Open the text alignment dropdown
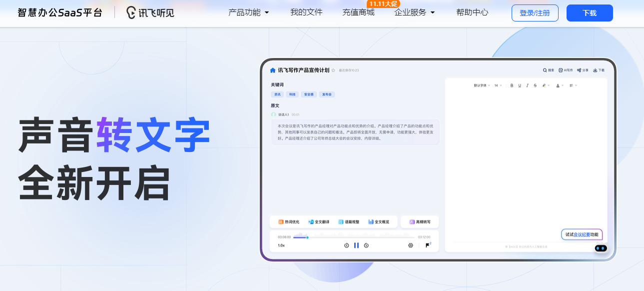 click(x=573, y=85)
